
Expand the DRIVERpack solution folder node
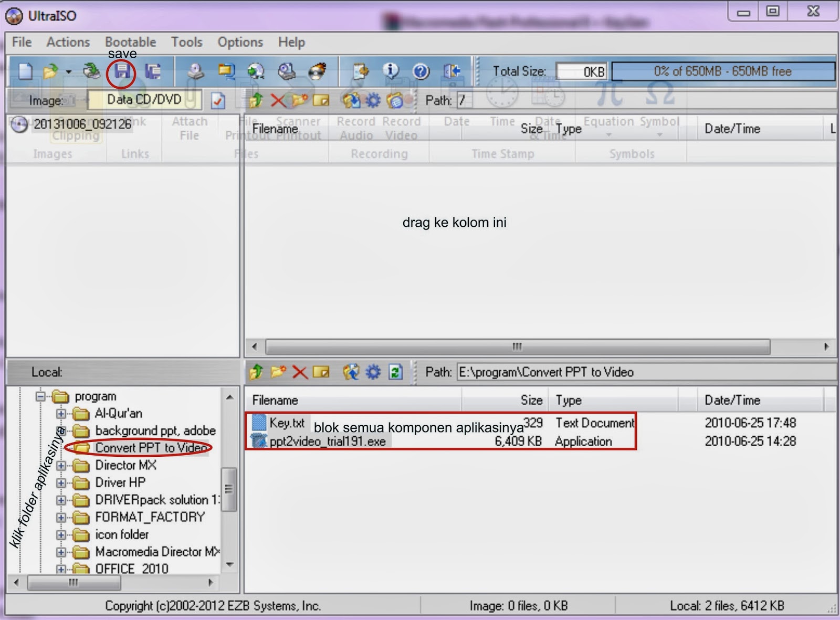click(x=61, y=500)
